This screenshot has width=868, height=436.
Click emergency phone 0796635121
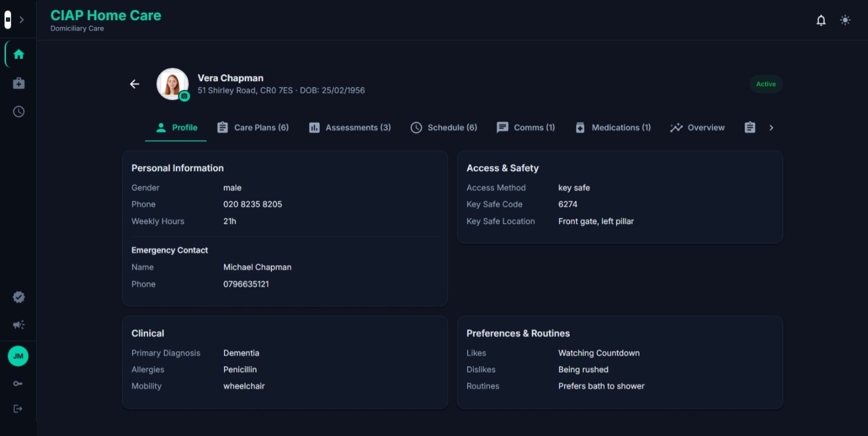246,284
